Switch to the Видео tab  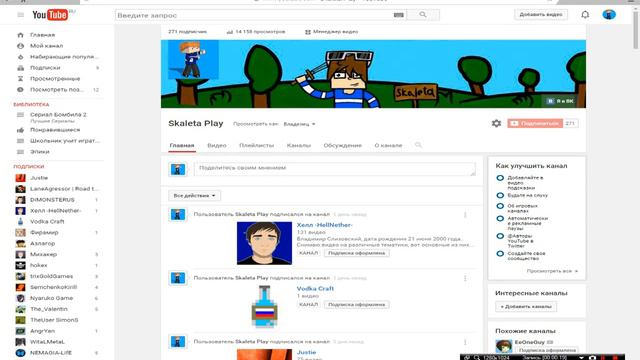click(x=217, y=145)
